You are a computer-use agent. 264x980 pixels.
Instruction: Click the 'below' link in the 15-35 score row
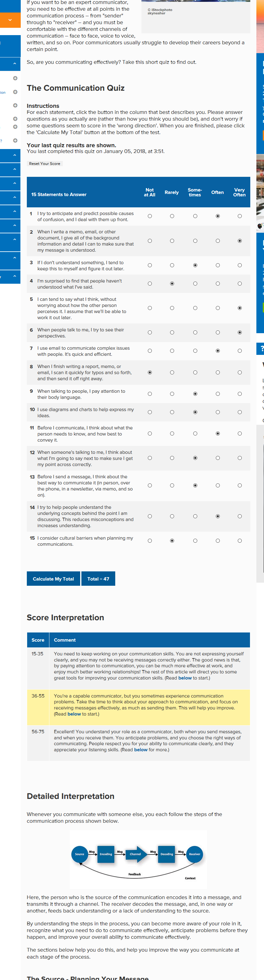[185, 678]
